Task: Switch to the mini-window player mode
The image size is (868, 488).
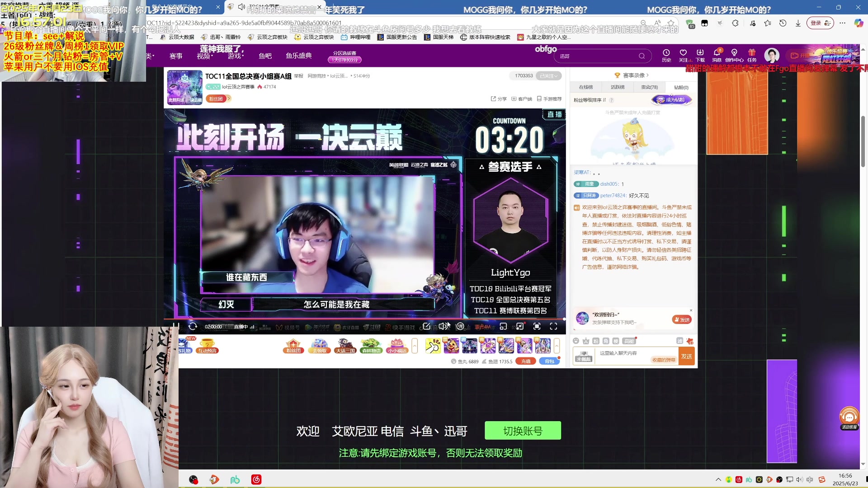Action: pos(503,326)
